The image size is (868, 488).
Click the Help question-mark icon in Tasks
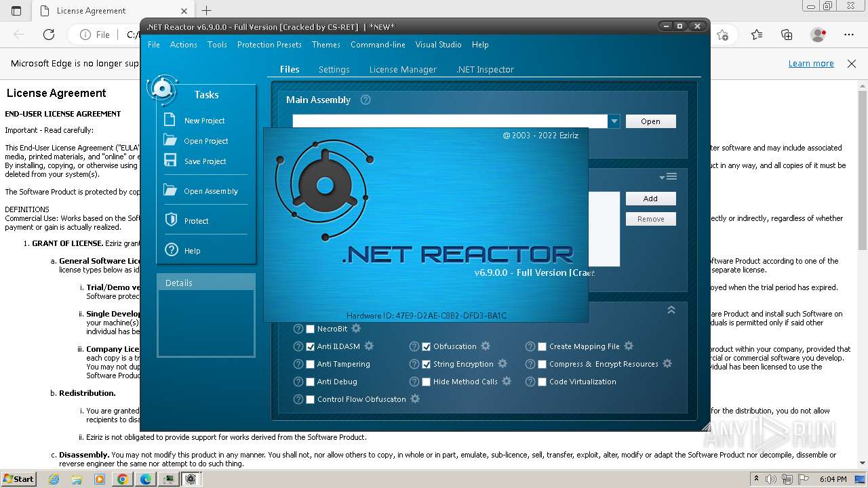(x=171, y=250)
